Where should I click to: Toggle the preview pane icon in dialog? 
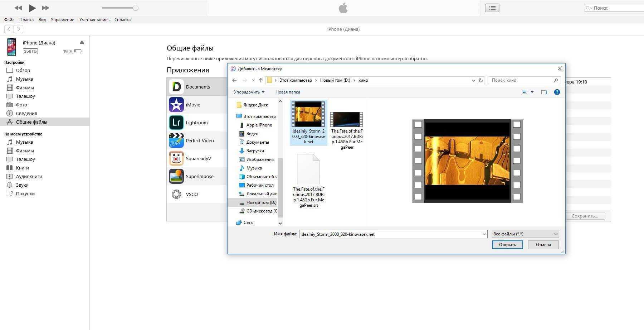click(x=544, y=92)
